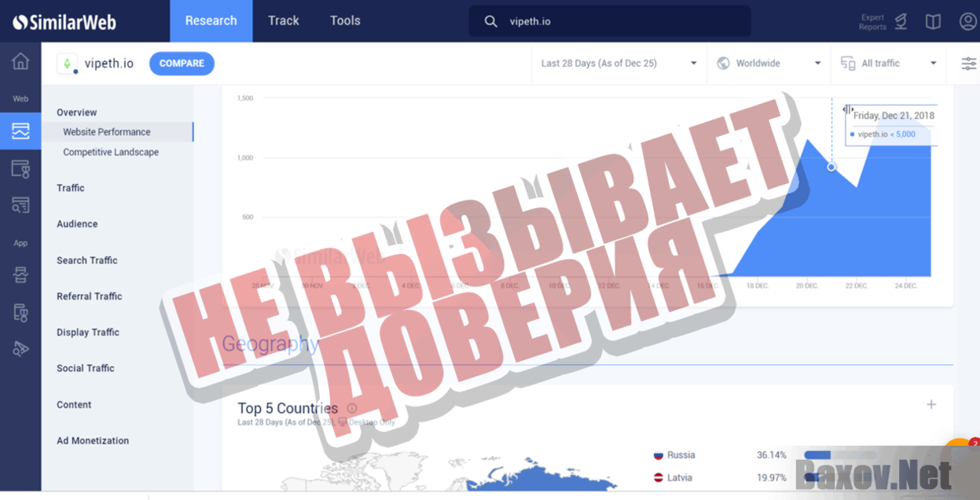
Task: Open the first App section sidebar icon
Action: pyautogui.click(x=20, y=275)
